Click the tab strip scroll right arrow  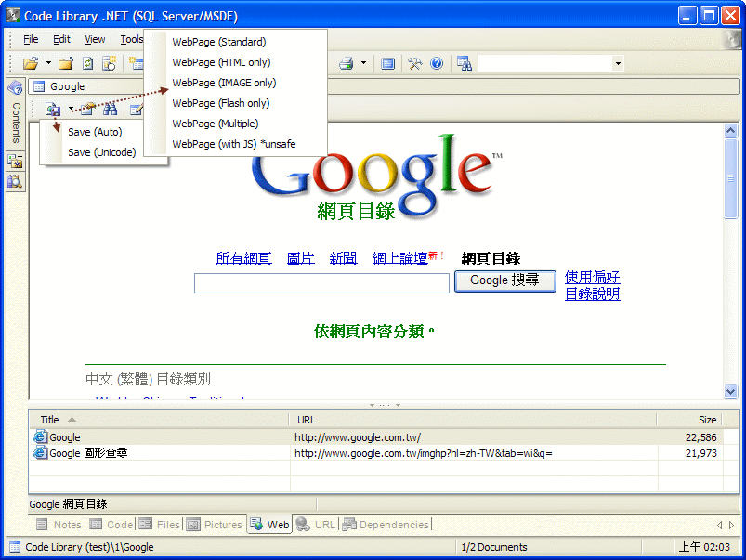pos(732,525)
